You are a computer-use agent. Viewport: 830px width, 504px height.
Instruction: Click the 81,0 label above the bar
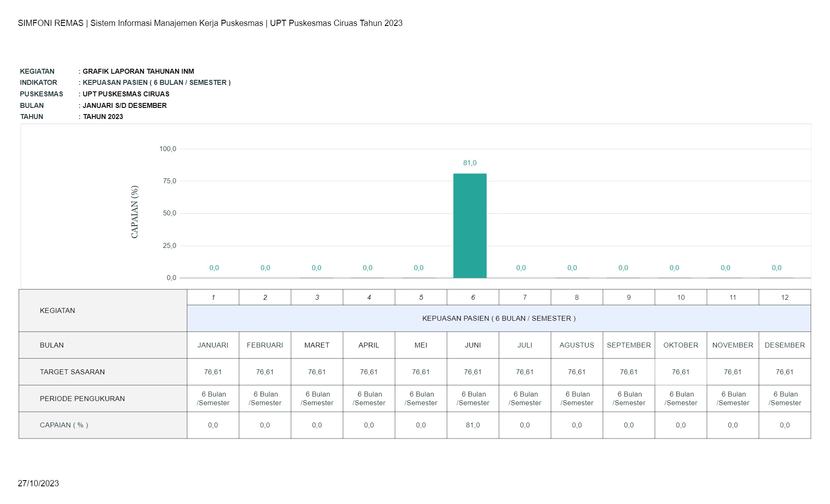tap(470, 163)
